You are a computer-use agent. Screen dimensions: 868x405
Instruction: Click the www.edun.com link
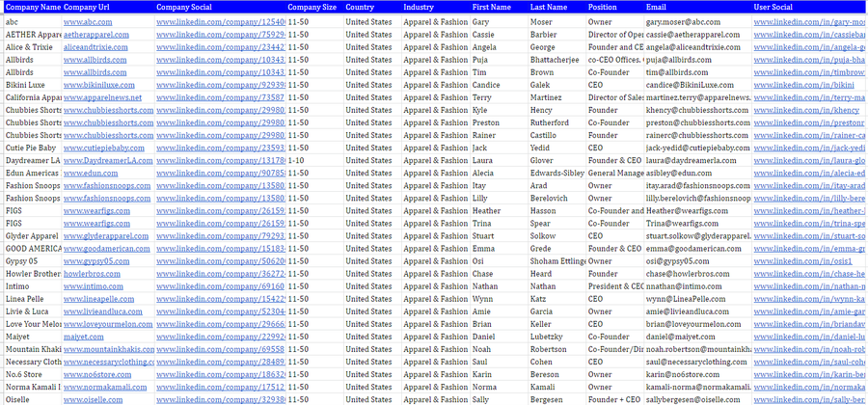(x=91, y=174)
